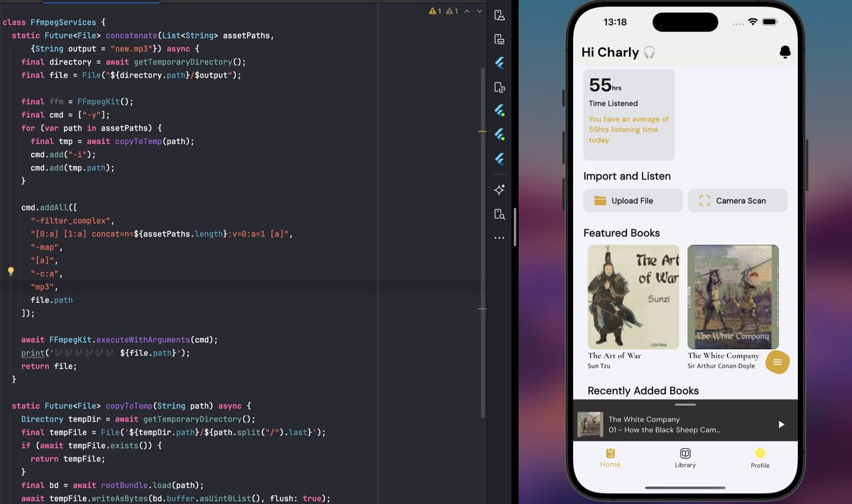Tap the Profile yellow circle icon

[x=760, y=453]
